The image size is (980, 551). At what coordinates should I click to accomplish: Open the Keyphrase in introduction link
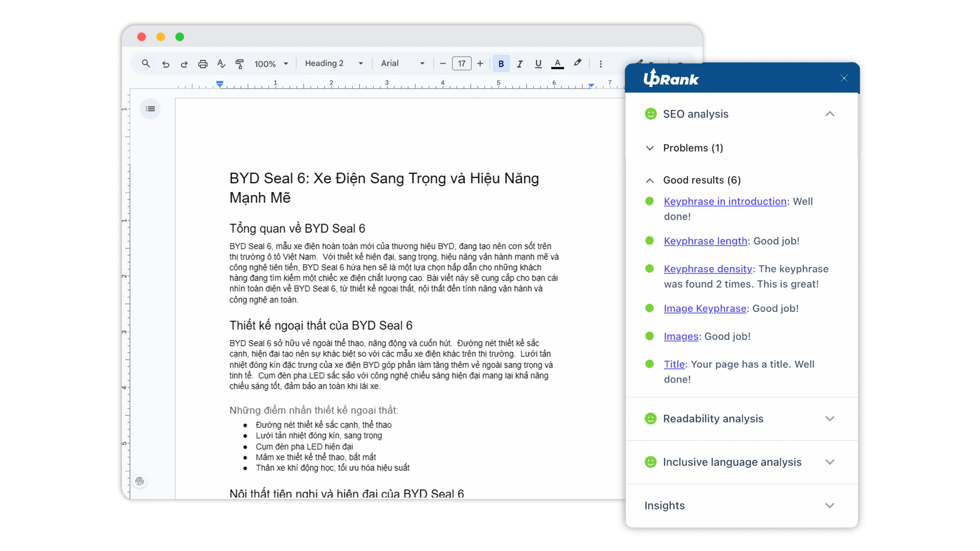click(725, 201)
